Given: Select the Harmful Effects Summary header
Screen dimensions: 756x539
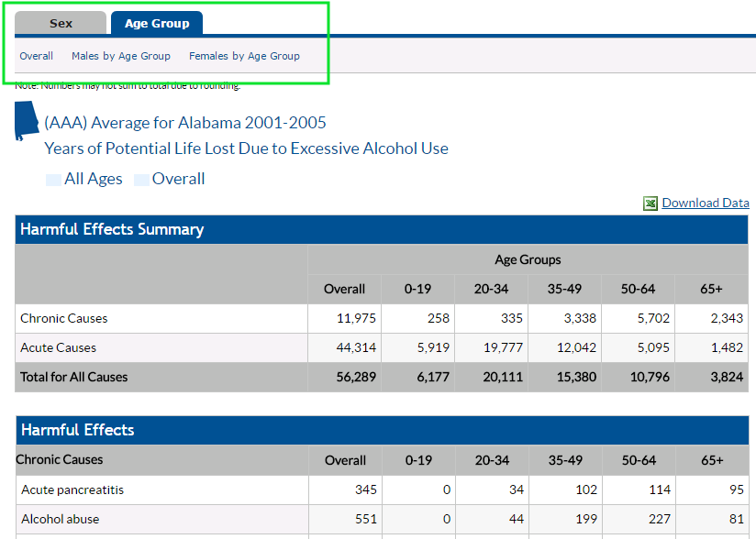Looking at the screenshot, I should (x=382, y=229).
